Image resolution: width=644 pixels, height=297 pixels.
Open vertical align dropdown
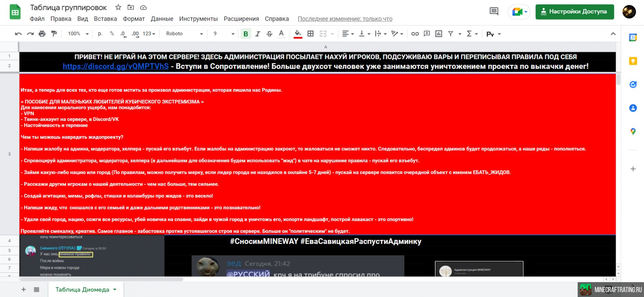click(365, 34)
